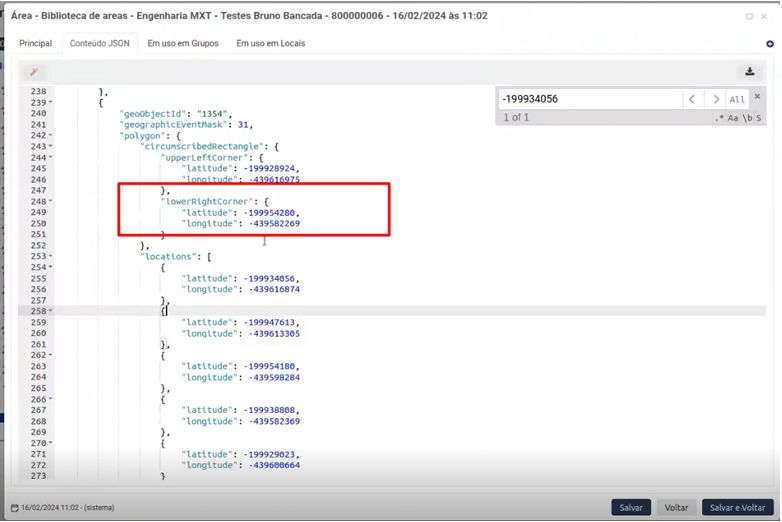
Task: Go to next search match
Action: [715, 99]
